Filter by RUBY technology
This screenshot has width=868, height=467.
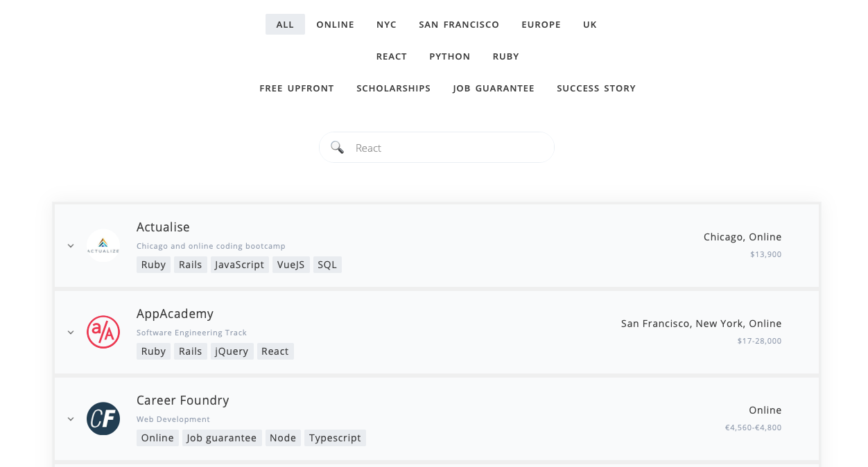coord(506,56)
